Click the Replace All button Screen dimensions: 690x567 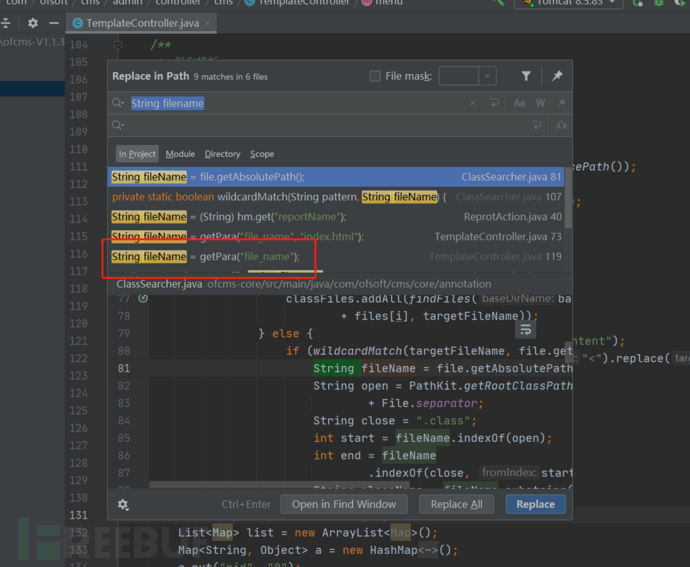[456, 504]
